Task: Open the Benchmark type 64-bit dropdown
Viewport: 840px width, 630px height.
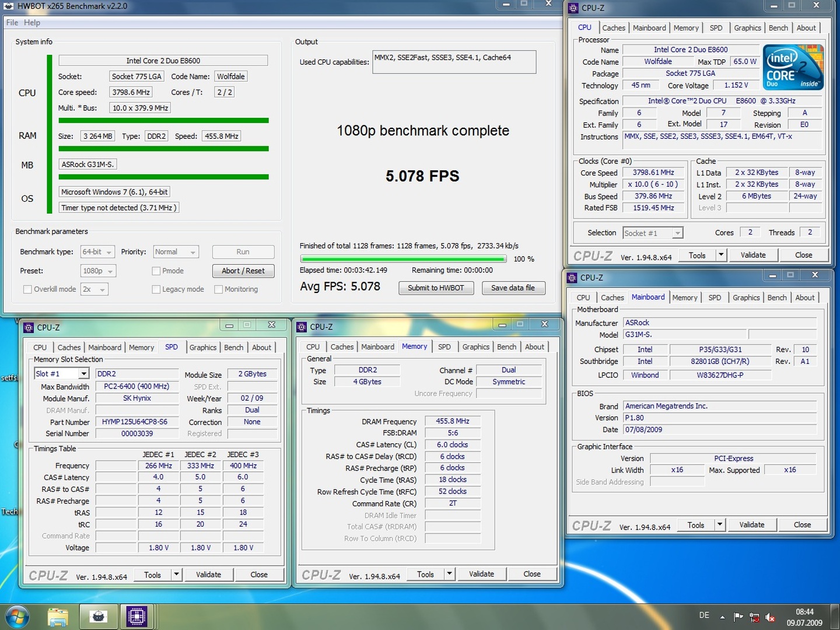Action: pyautogui.click(x=97, y=252)
